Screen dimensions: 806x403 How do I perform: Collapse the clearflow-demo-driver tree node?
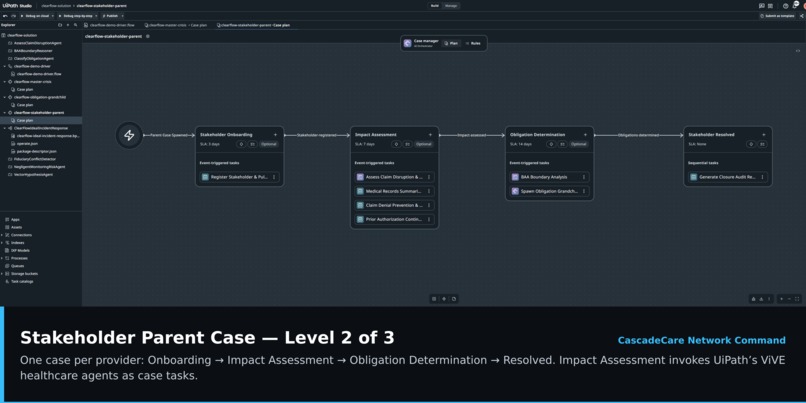coord(5,66)
